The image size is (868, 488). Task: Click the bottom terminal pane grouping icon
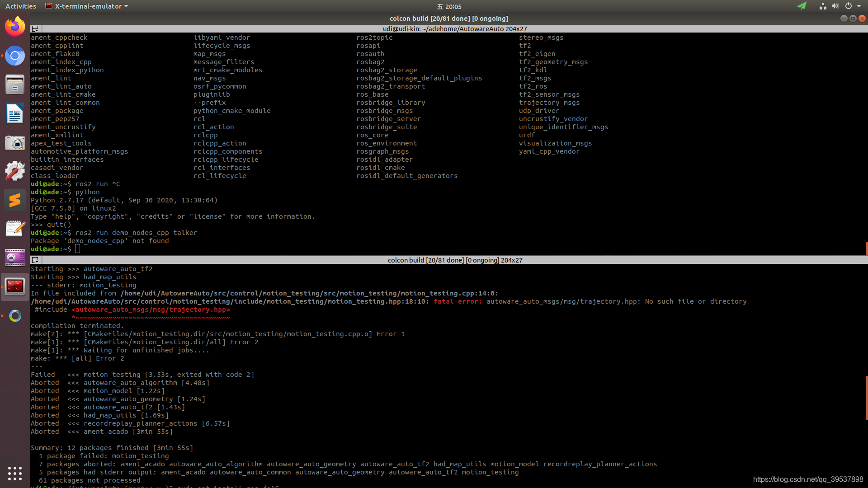[x=35, y=260]
